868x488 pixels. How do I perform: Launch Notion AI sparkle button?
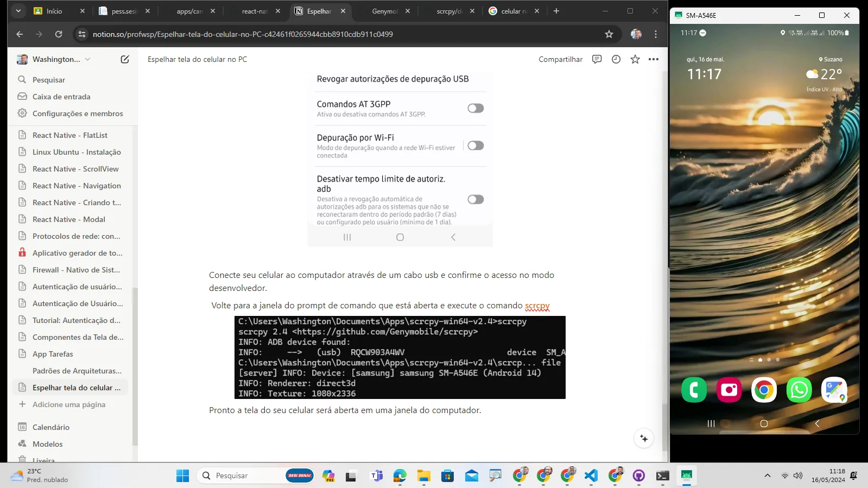click(x=644, y=438)
